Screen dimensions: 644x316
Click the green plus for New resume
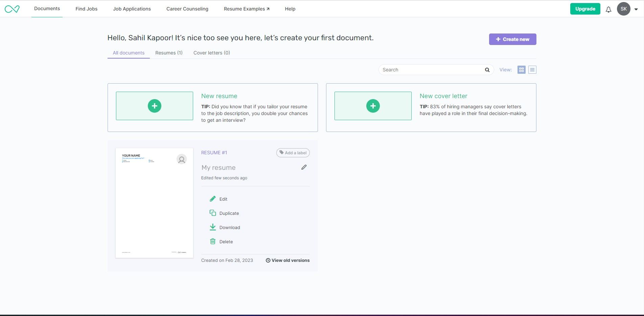click(155, 106)
